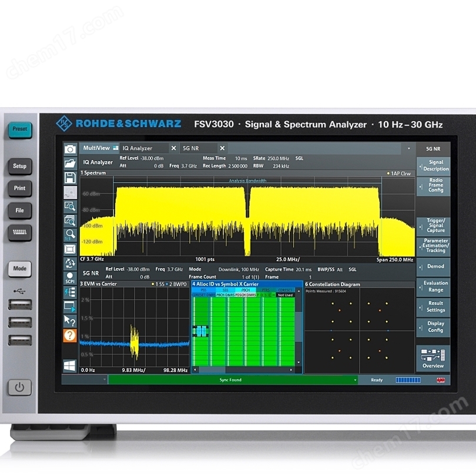Click the allocation view scroll-up arrow
The width and height of the screenshot is (476, 476).
point(299,291)
